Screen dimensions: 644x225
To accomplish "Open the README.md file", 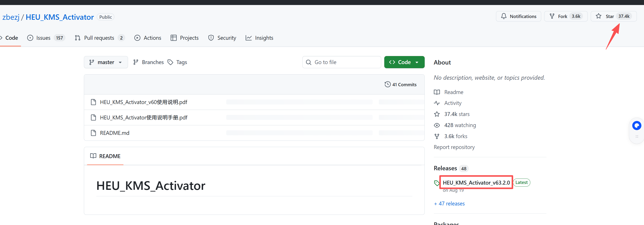I will tap(115, 133).
